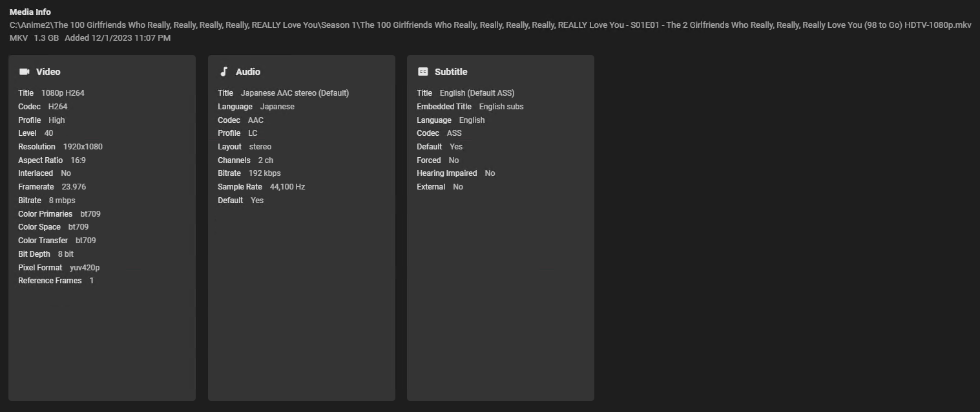Click the Japanese audio language value
This screenshot has width=980, height=412.
pyautogui.click(x=277, y=107)
